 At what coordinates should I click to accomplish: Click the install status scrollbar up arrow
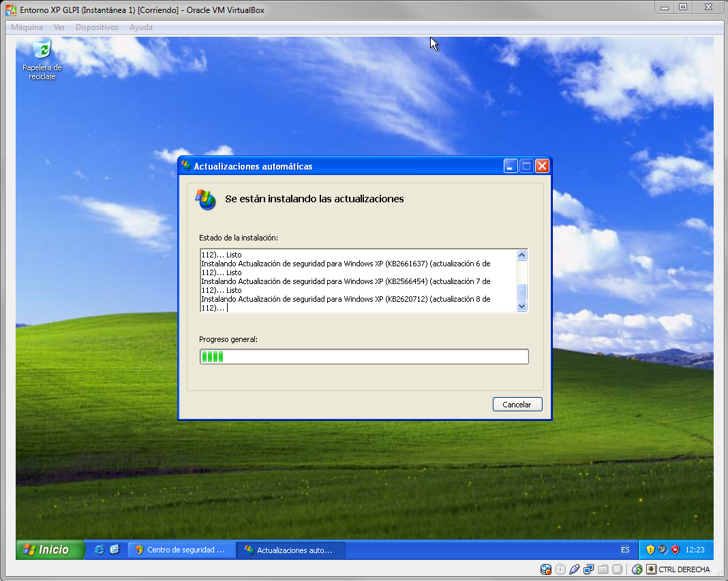point(522,255)
